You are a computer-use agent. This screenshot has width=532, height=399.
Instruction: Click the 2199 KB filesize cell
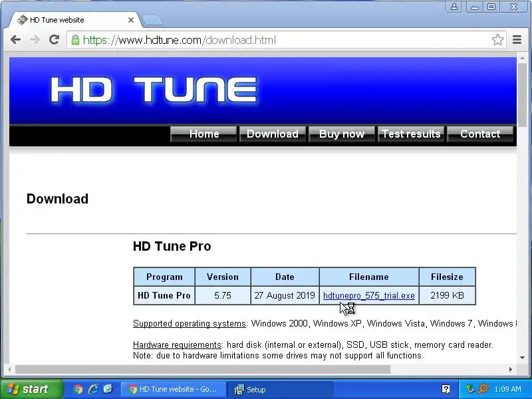click(x=447, y=295)
